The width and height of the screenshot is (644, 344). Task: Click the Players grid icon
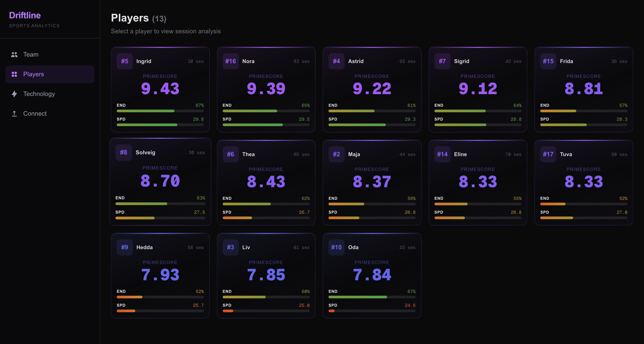(14, 74)
